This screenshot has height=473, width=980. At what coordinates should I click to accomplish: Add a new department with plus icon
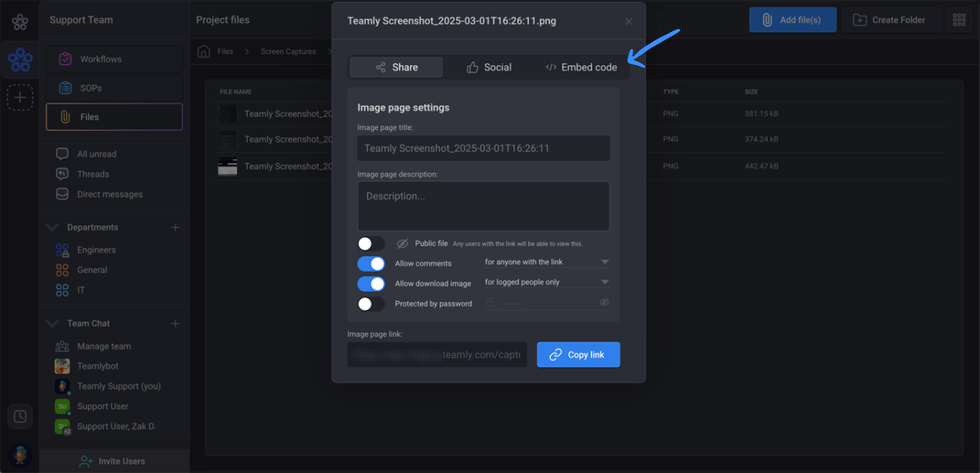175,227
